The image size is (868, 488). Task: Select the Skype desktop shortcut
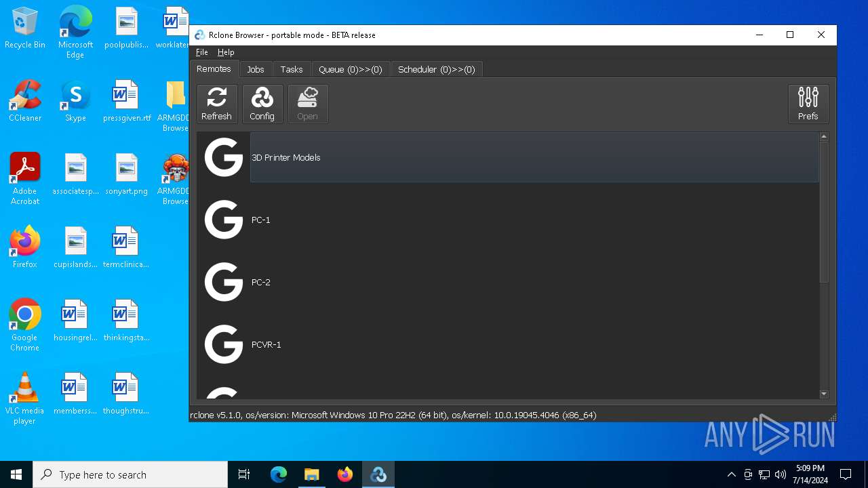75,102
